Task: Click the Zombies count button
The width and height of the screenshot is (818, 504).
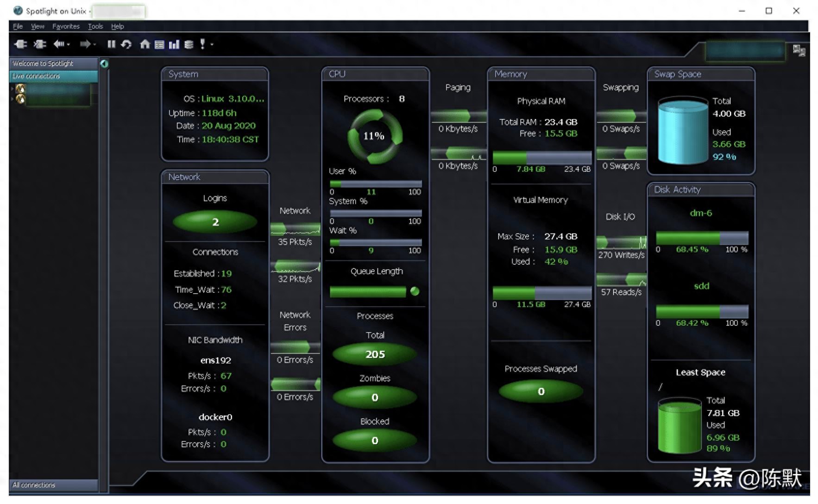Action: coord(375,397)
